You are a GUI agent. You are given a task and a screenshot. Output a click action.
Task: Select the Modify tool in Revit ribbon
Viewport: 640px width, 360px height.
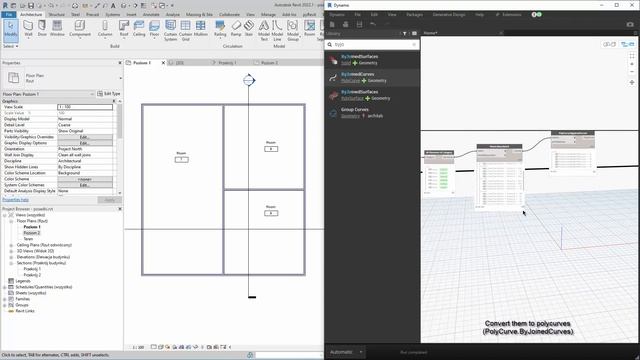click(11, 30)
